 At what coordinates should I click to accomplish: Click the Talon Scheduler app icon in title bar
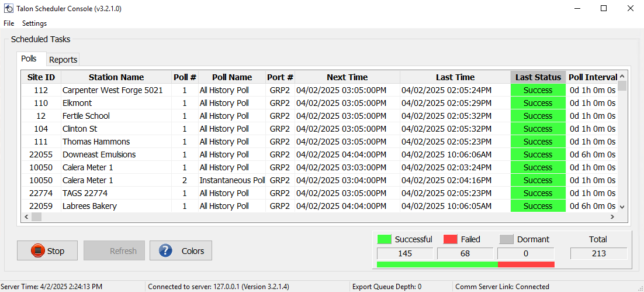click(8, 8)
